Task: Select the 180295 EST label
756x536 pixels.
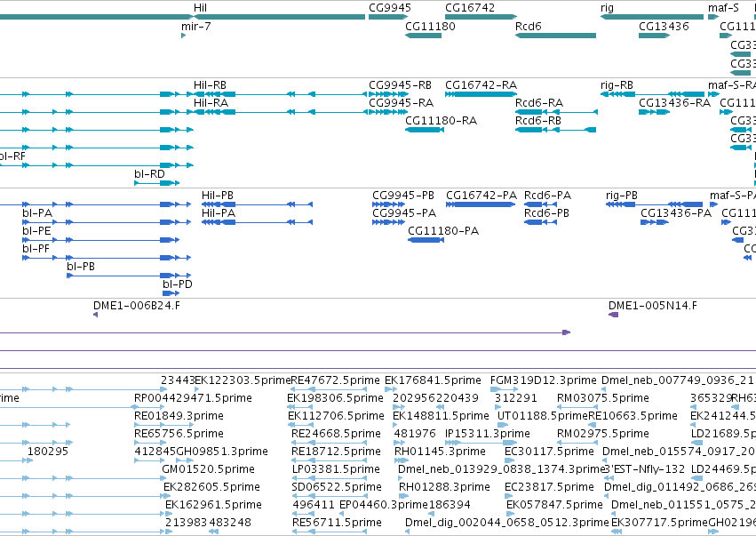Action: click(x=48, y=452)
